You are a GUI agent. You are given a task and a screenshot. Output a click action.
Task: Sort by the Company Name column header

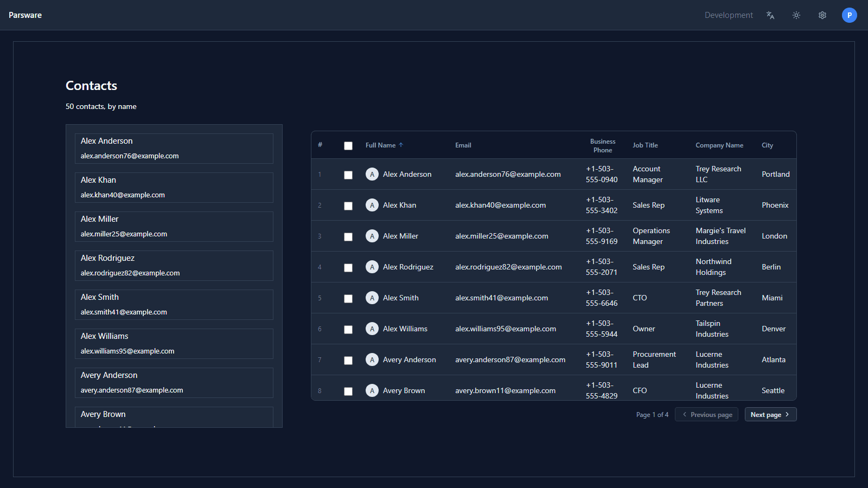click(719, 145)
